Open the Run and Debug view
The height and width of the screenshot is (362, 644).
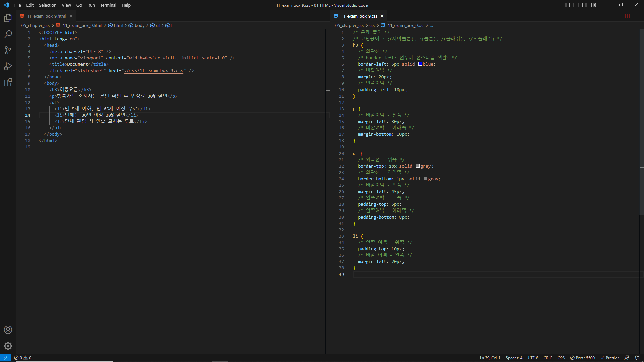pyautogui.click(x=8, y=66)
